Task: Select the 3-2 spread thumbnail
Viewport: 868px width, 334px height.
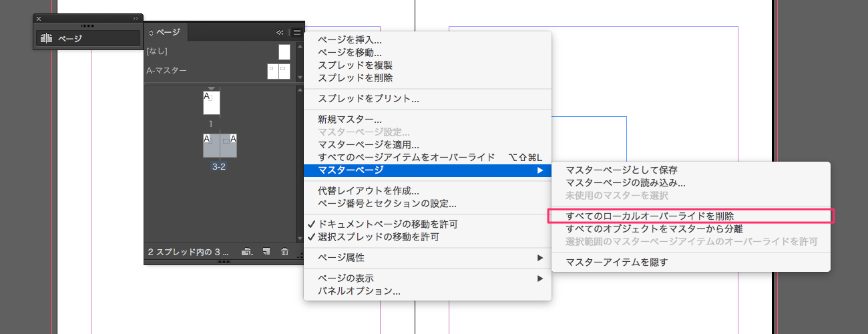Action: (220, 146)
